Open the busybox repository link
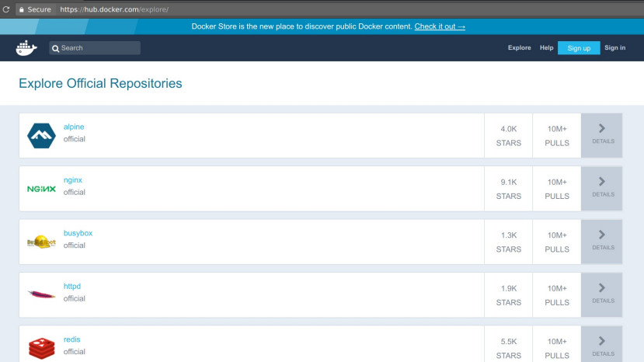 [78, 233]
